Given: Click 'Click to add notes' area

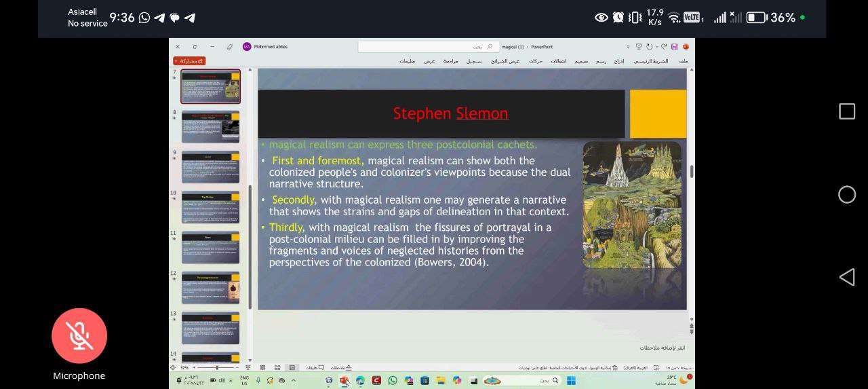Looking at the screenshot, I should click(662, 348).
